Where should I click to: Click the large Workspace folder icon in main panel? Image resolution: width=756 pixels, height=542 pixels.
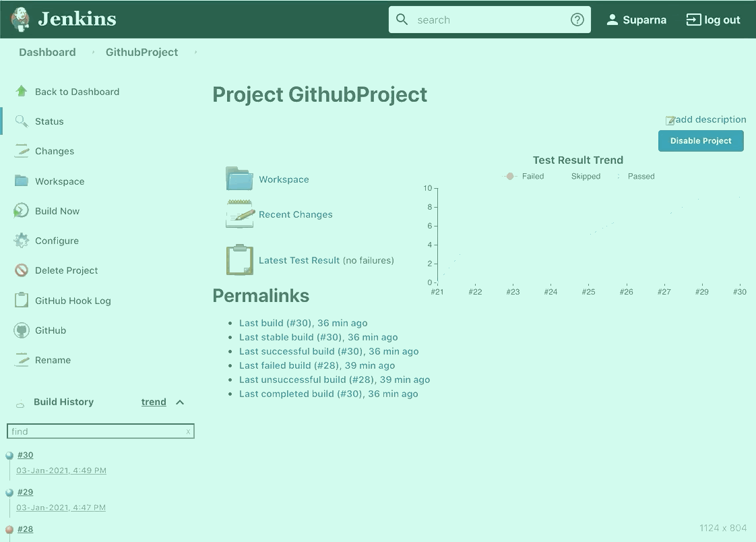(240, 179)
